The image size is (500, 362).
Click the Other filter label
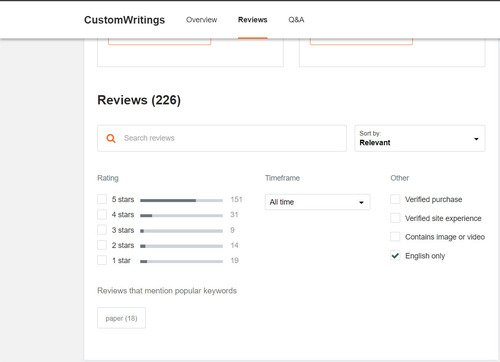coord(399,178)
